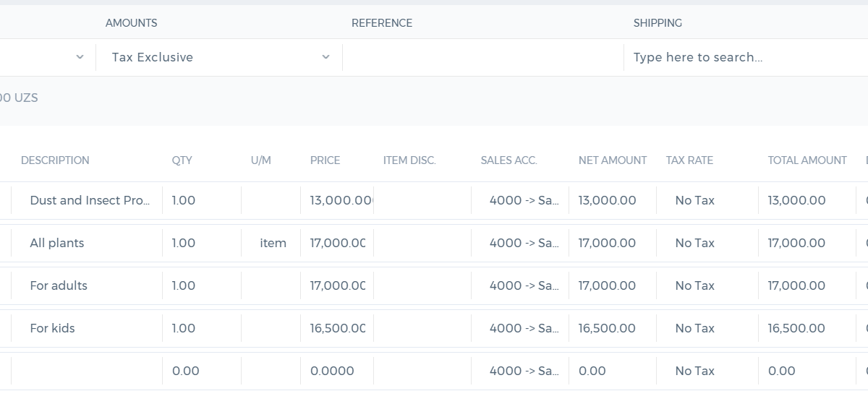Image resolution: width=868 pixels, height=417 pixels.
Task: Edit price 13,000.00 in first row
Action: (x=337, y=200)
